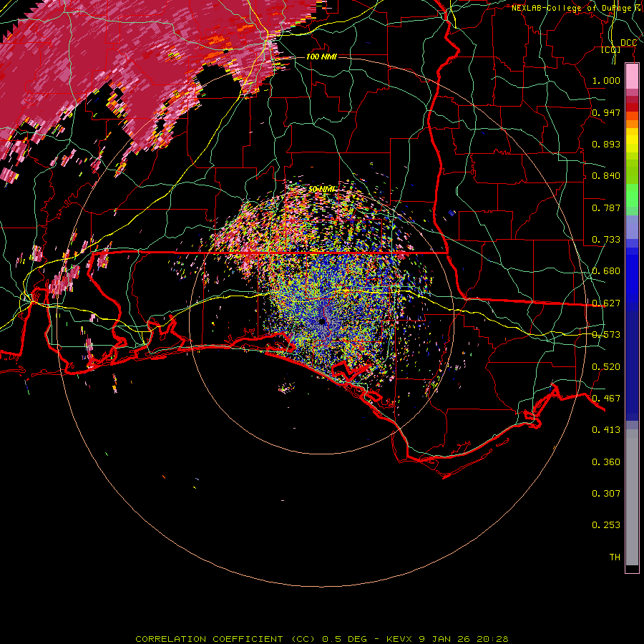
Task: Select the 0.680 legend value
Action: [606, 271]
